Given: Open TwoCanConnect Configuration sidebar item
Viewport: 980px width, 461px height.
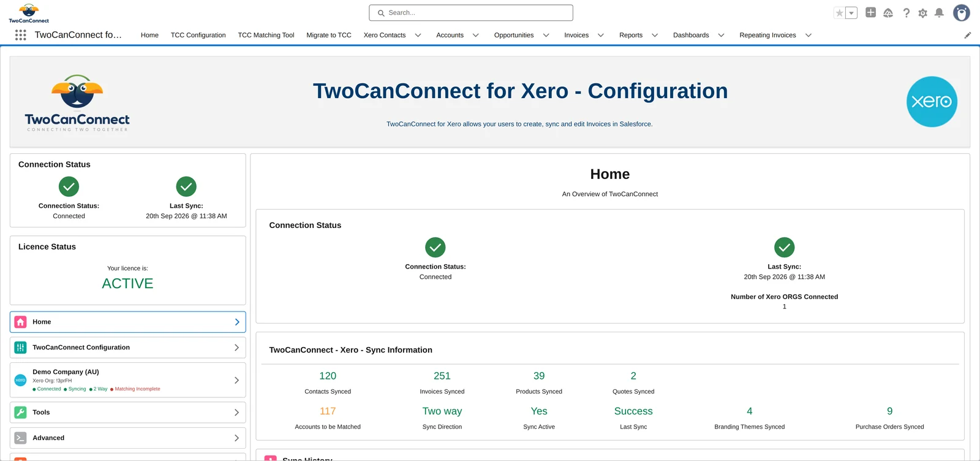Looking at the screenshot, I should 127,348.
